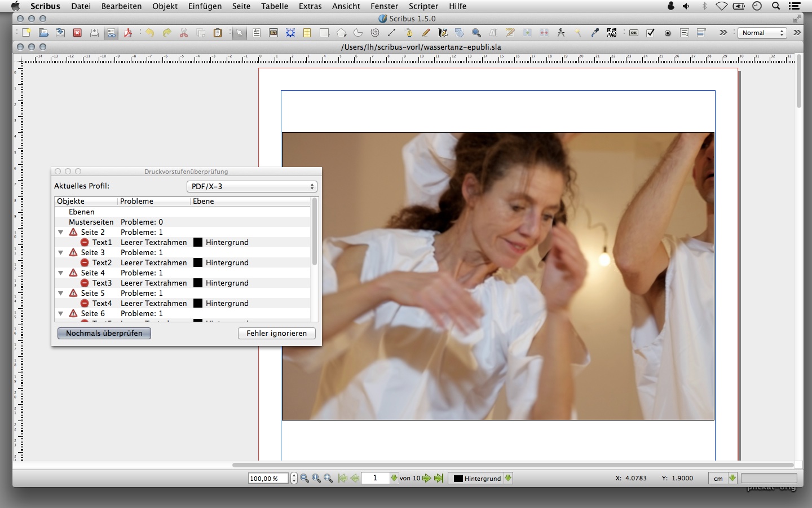Open the Scripter menu
Screen dimensions: 812x508
click(423, 6)
